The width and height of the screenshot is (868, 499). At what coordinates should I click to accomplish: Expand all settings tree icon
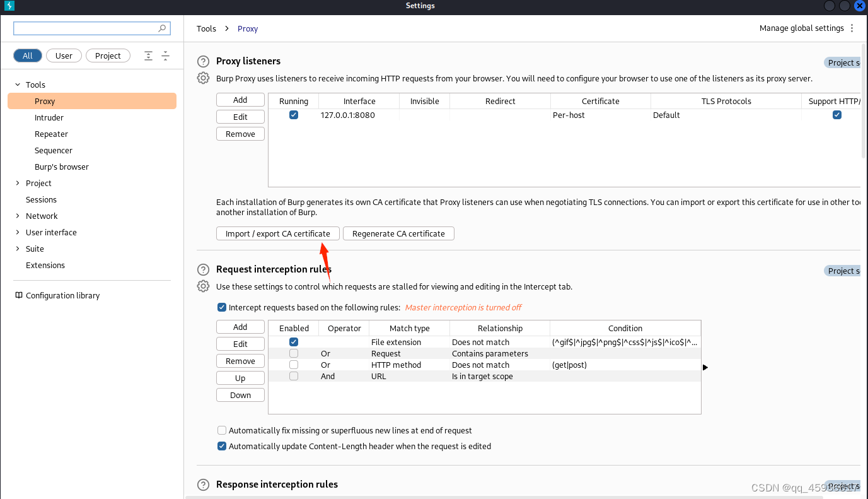pyautogui.click(x=148, y=56)
